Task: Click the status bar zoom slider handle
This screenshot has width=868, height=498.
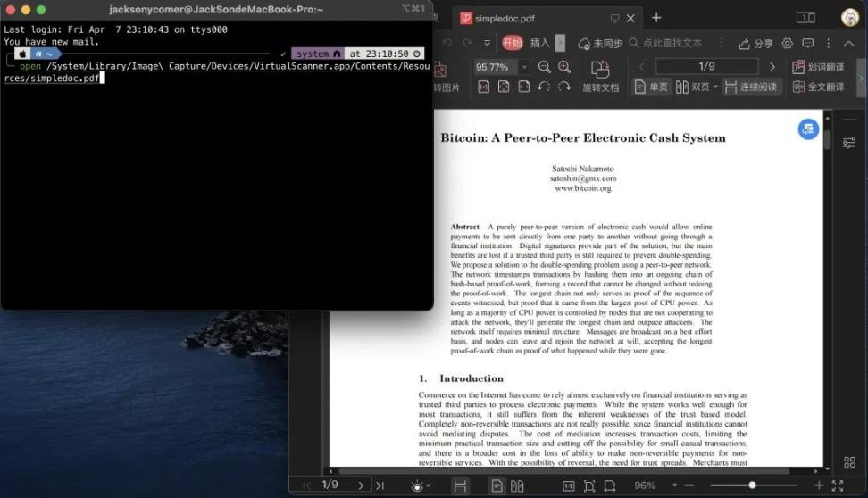Action: pos(752,486)
